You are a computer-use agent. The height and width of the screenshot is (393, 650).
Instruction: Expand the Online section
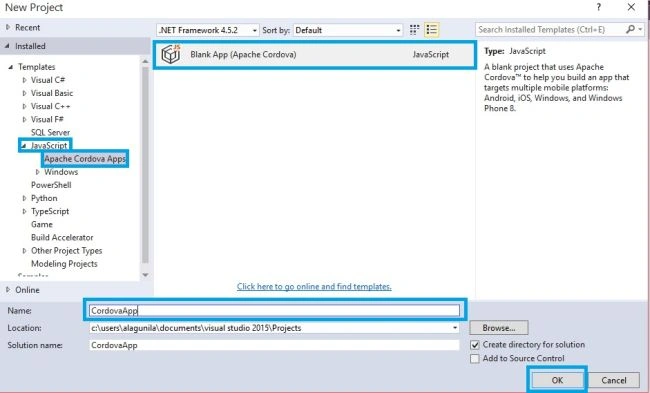click(x=8, y=290)
